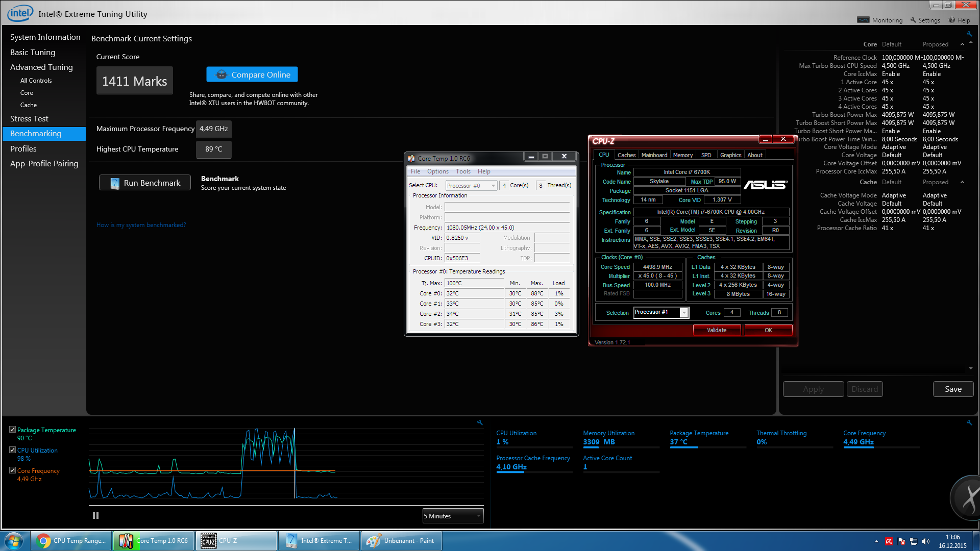Screen dimensions: 980x551
Task: Click the Monitoring icon in the header
Action: pos(863,20)
